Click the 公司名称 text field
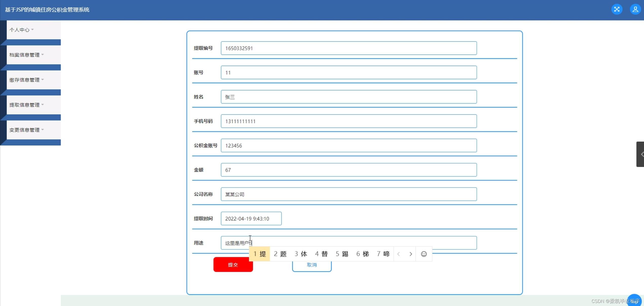644x306 pixels. pyautogui.click(x=349, y=194)
